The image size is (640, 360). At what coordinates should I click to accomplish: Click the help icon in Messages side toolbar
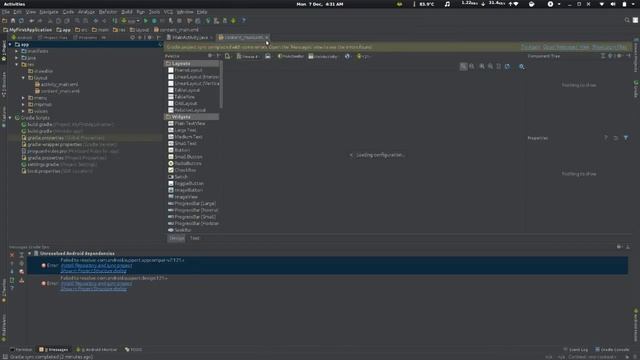(x=12, y=288)
